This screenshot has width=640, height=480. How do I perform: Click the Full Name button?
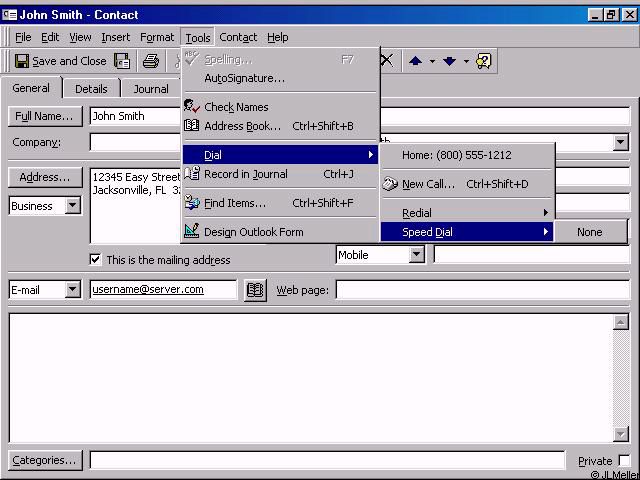tap(44, 116)
